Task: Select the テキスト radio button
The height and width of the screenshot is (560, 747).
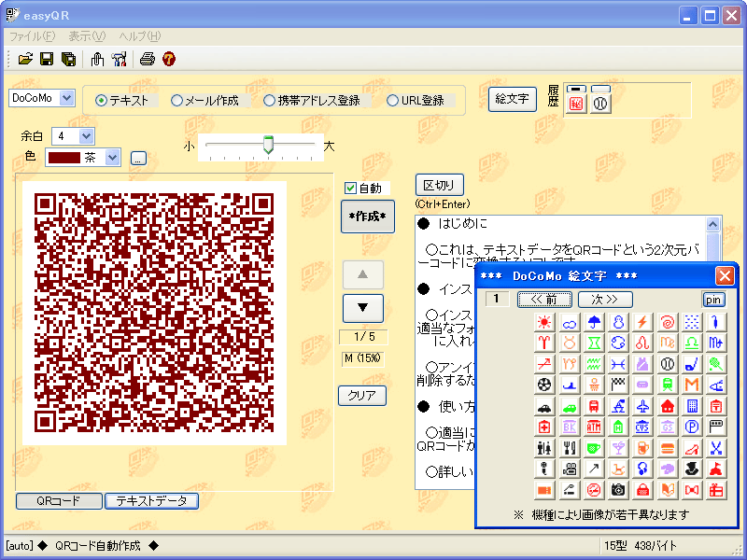Action: point(101,101)
